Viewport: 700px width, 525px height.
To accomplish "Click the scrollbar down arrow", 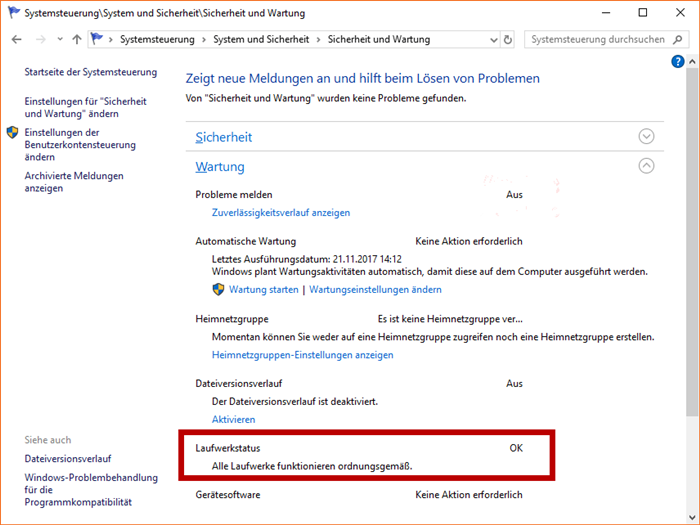I will [692, 517].
